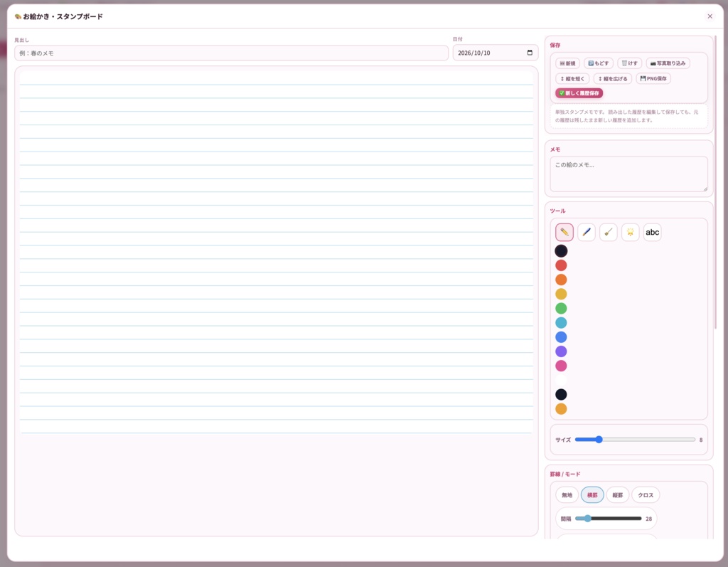This screenshot has width=728, height=567.
Task: Click the 新しく履歴保存 button
Action: tap(579, 93)
